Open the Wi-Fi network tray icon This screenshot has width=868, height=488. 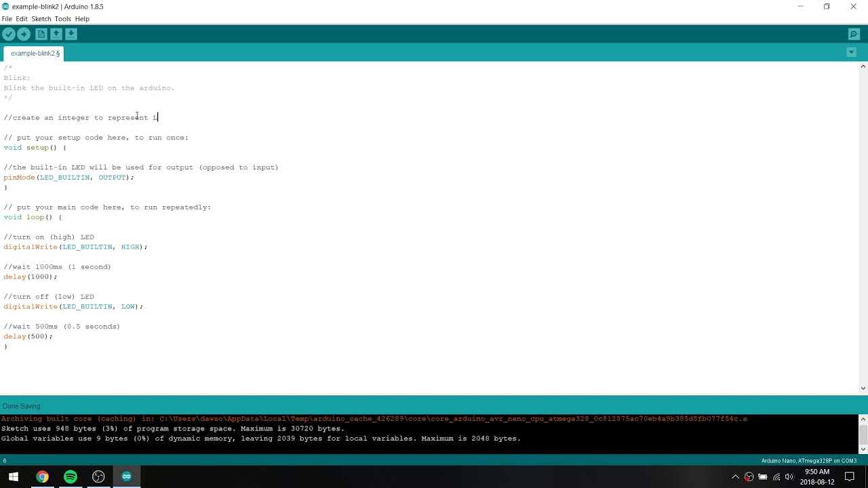tap(776, 477)
